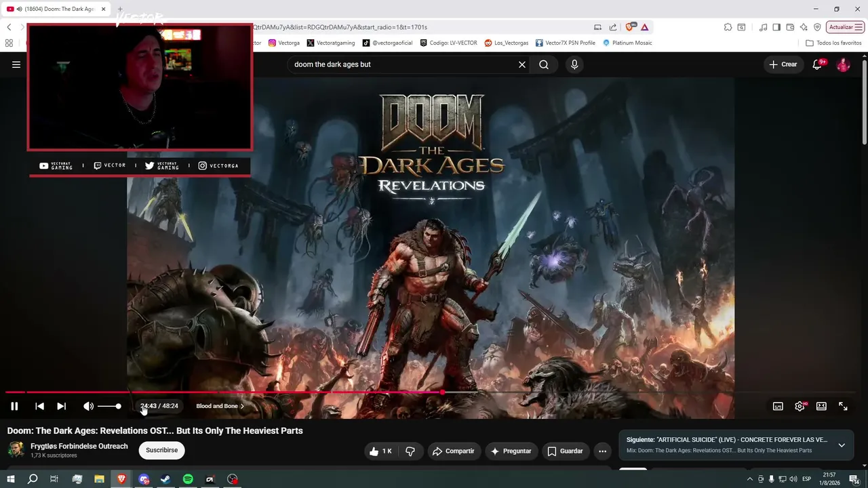Image resolution: width=868 pixels, height=488 pixels.
Task: Open the bookmarks bar apps grid icon
Action: (x=9, y=43)
